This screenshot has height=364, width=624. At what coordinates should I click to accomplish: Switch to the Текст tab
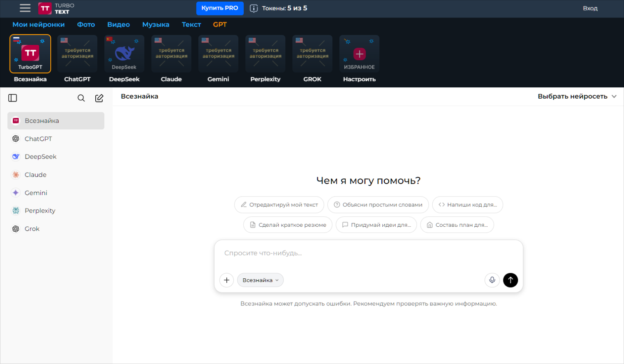[191, 25]
